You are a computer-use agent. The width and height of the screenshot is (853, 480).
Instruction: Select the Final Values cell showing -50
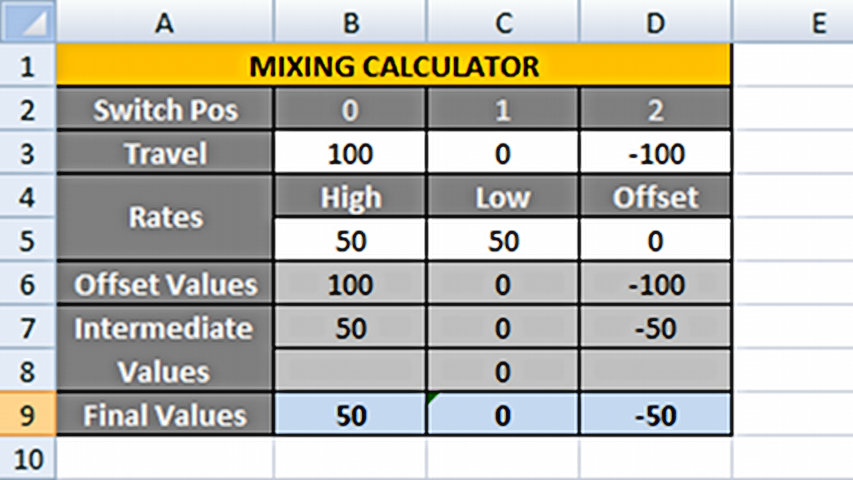(x=656, y=415)
